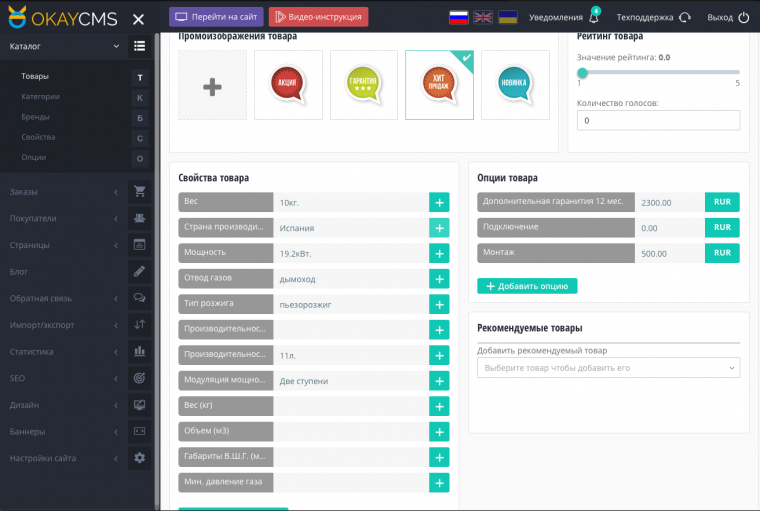Open Категории in the catalog menu
The width and height of the screenshot is (760, 511).
point(41,97)
